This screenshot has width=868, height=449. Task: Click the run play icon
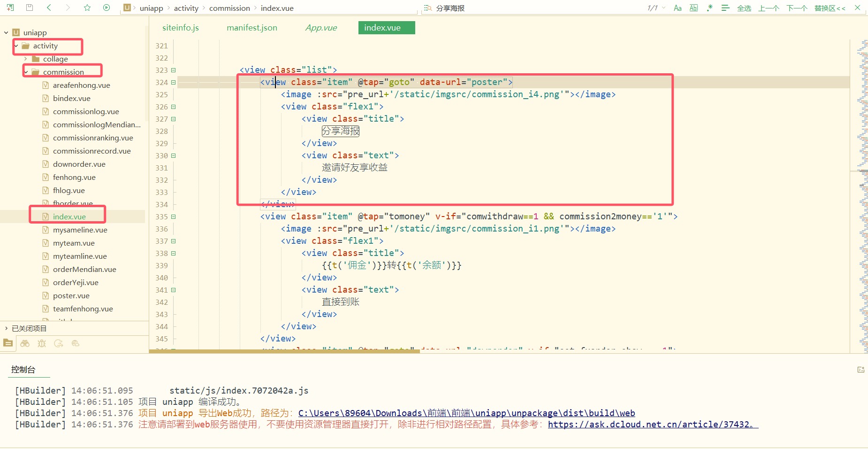click(107, 8)
